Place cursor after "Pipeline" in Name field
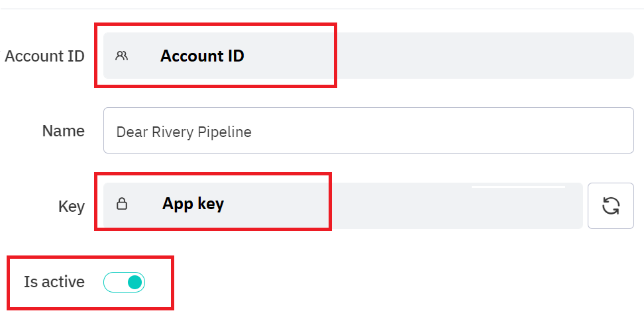 [253, 132]
